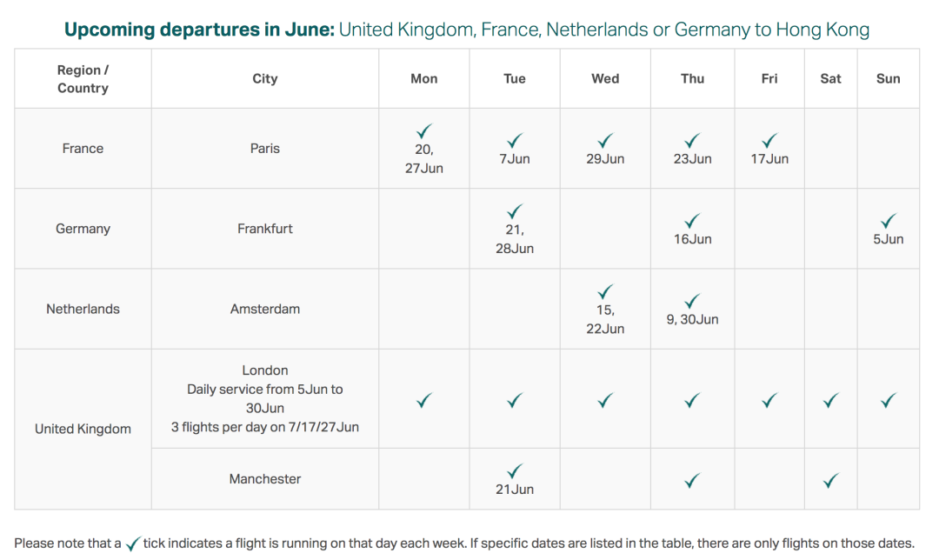Click the Frankfurt Sunday 5Jun tick

[888, 220]
